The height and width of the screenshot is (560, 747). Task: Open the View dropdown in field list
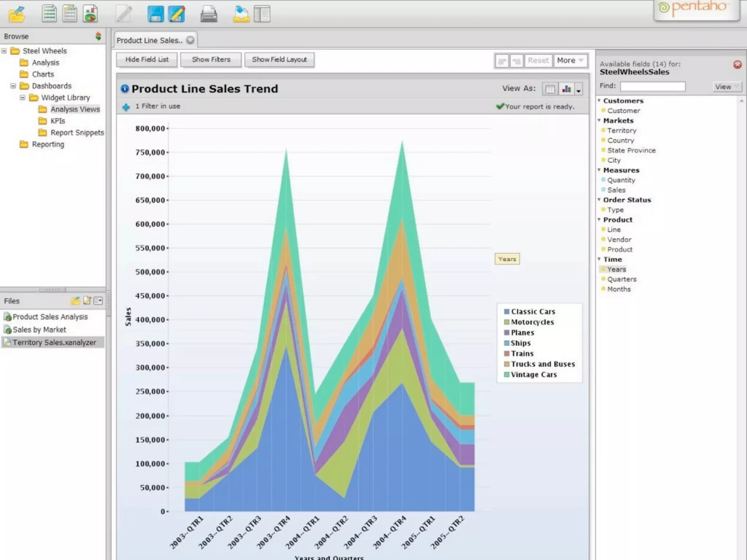727,87
